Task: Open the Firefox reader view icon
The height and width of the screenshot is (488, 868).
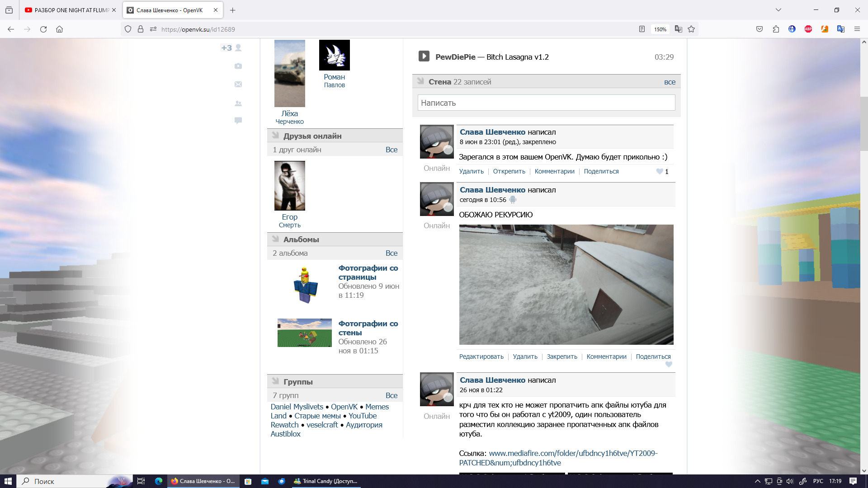Action: 642,29
